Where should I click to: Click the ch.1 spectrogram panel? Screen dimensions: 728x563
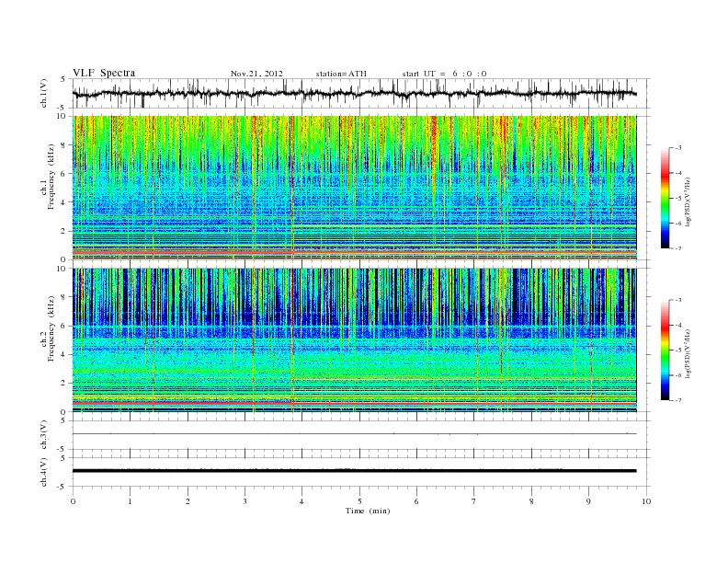(354, 188)
